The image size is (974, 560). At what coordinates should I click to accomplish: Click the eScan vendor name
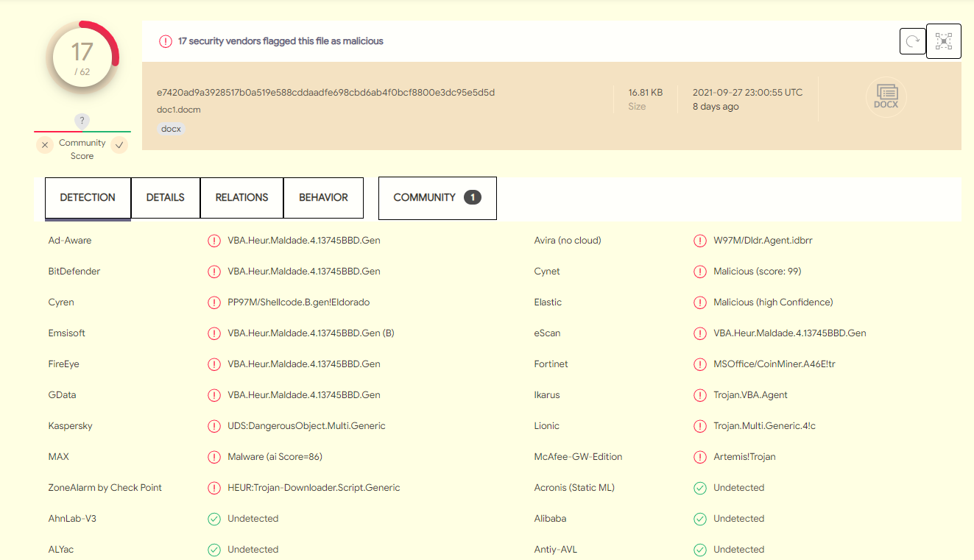pyautogui.click(x=547, y=333)
